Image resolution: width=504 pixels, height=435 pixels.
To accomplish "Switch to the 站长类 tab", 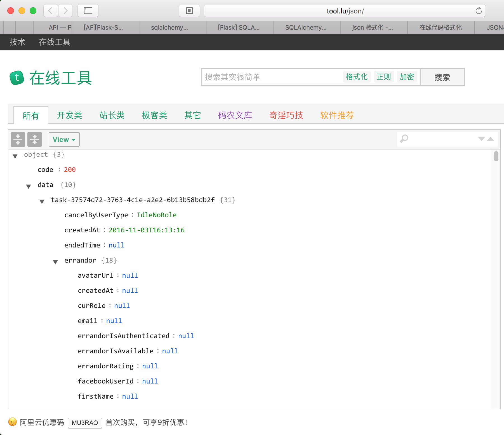I will point(112,115).
